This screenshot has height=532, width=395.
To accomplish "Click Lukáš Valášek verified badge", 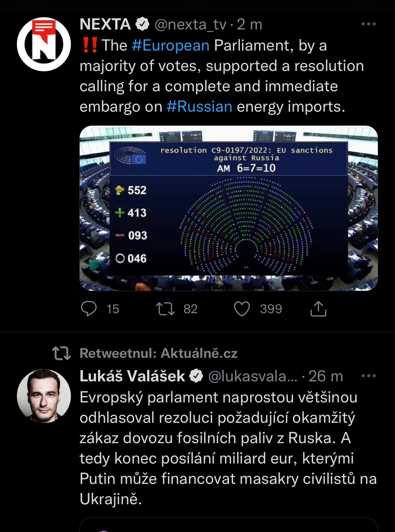I will click(196, 376).
